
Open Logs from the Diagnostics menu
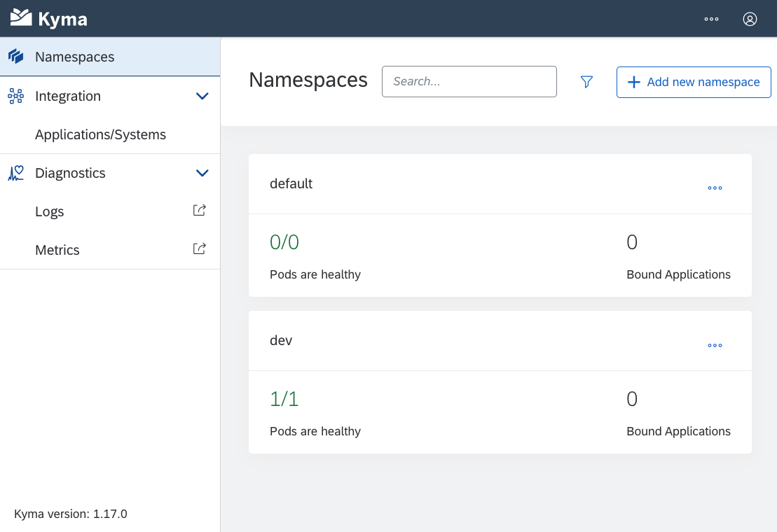50,211
